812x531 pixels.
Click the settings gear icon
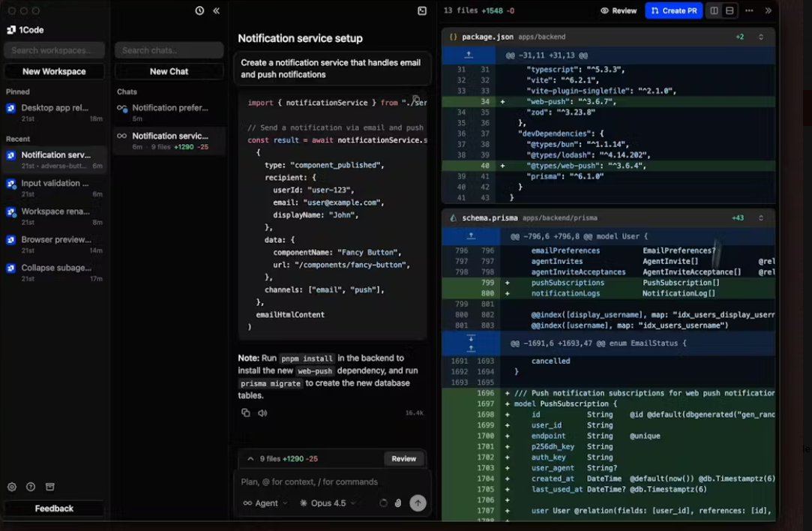12,487
